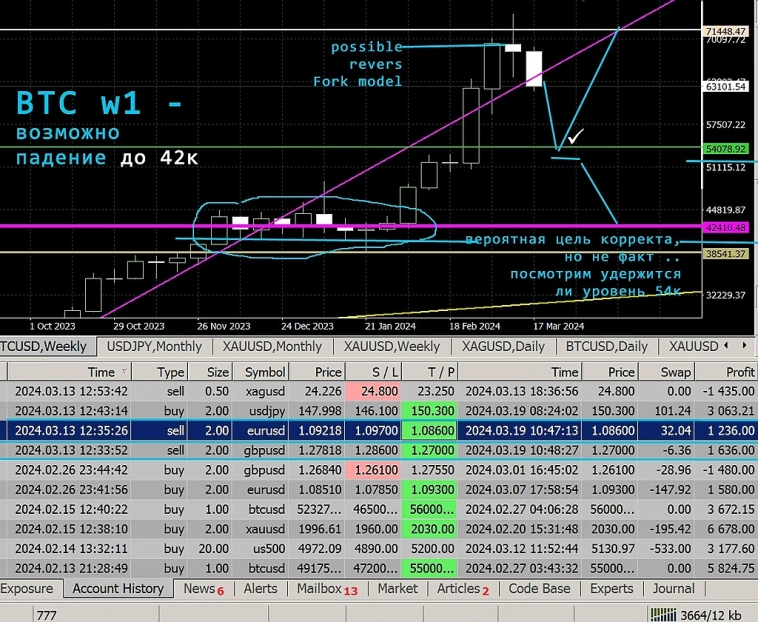
Task: Click the white checkmark on the chart
Action: click(x=575, y=135)
